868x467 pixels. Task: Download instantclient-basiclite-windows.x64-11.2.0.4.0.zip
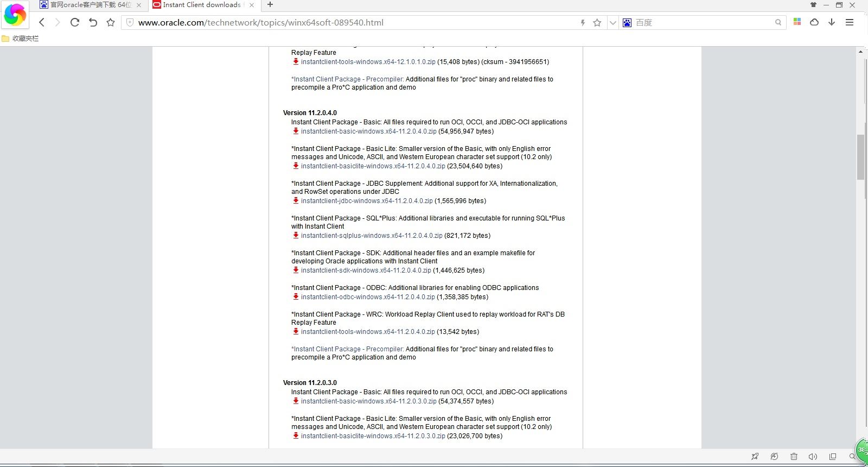pos(373,166)
